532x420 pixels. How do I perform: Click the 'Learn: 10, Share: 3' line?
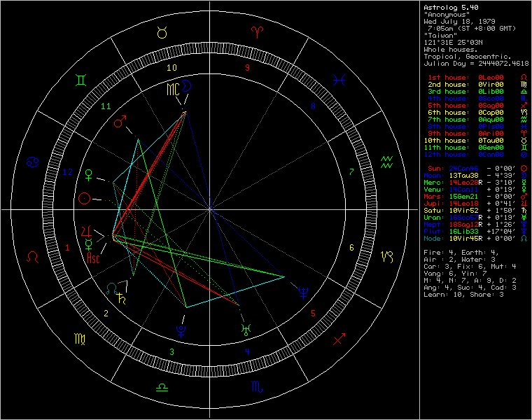coord(463,295)
